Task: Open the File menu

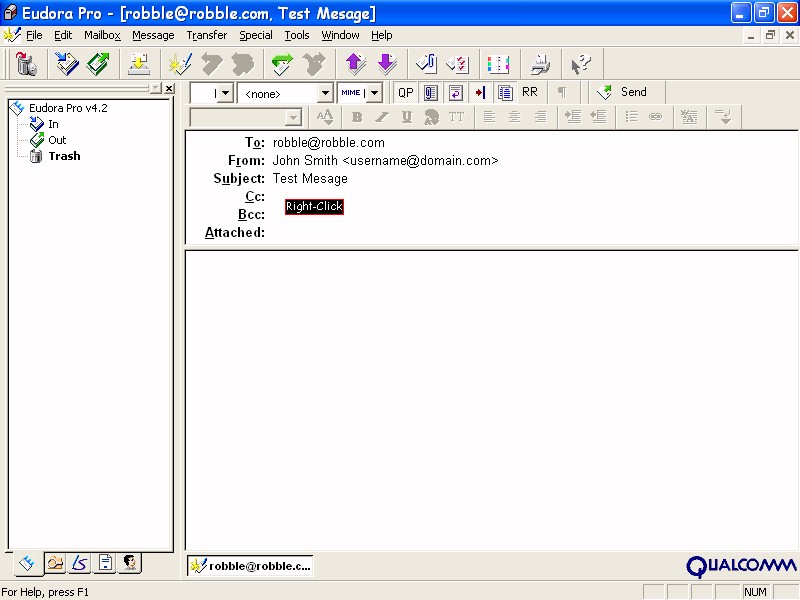Action: pos(34,35)
